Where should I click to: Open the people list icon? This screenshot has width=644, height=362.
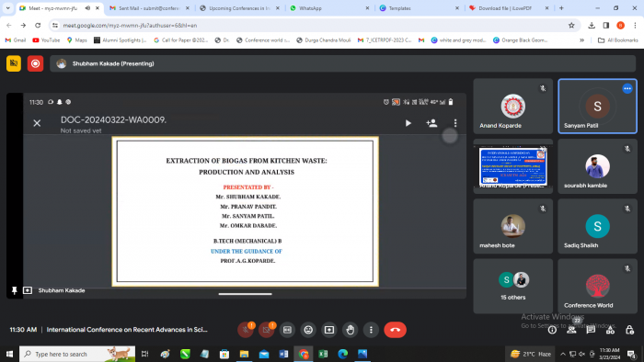point(571,330)
